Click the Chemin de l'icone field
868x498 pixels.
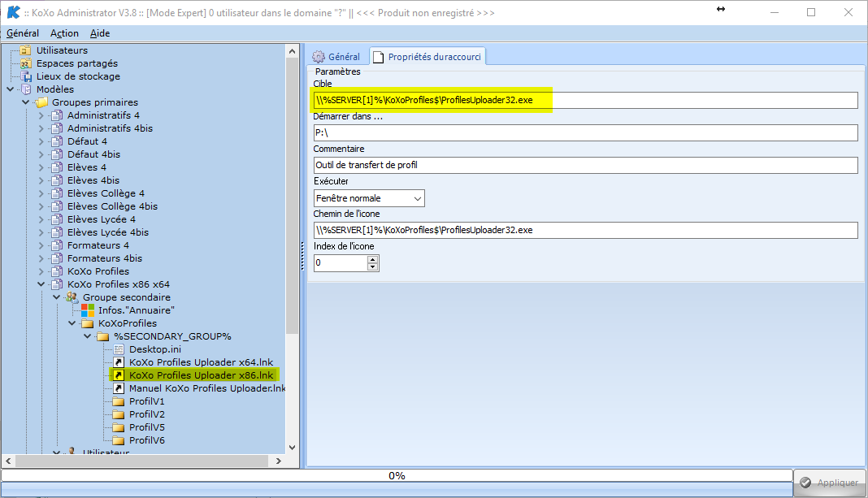pyautogui.click(x=586, y=230)
